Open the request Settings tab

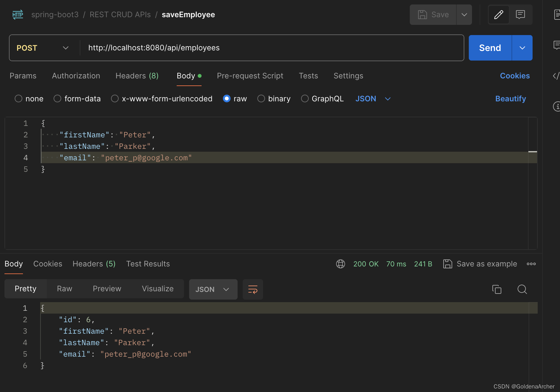click(348, 76)
